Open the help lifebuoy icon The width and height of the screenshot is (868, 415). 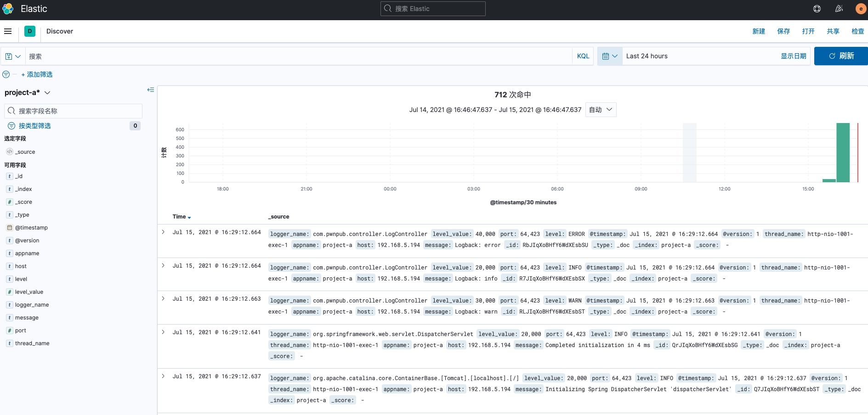click(x=817, y=9)
